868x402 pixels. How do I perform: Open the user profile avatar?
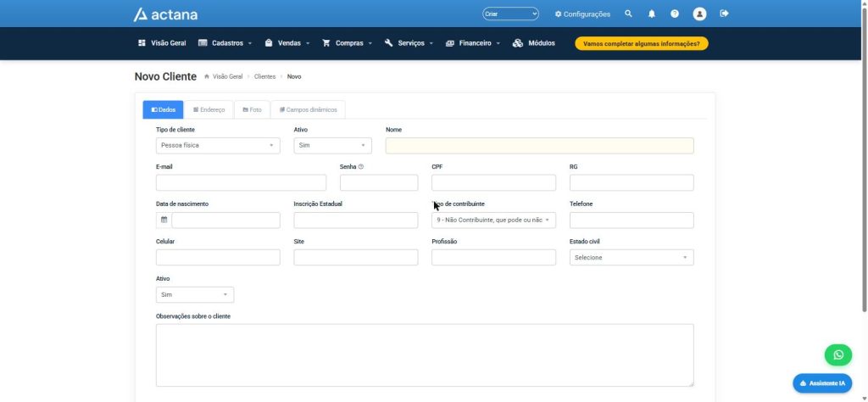click(x=699, y=14)
